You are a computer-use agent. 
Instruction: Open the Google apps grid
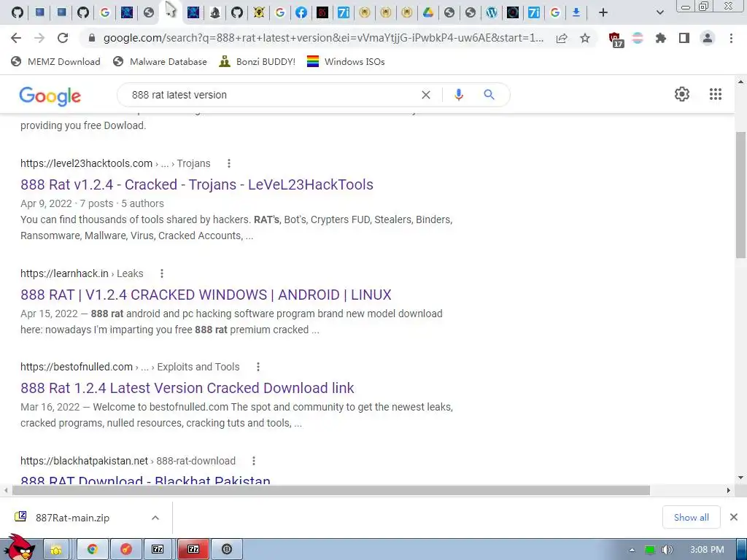716,94
